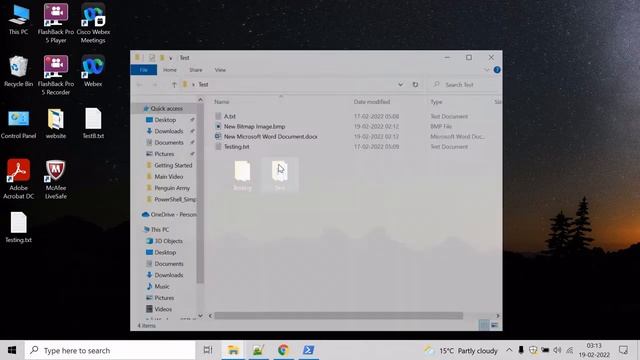Open Google Chrome from taskbar
The image size is (640, 360).
tap(283, 350)
